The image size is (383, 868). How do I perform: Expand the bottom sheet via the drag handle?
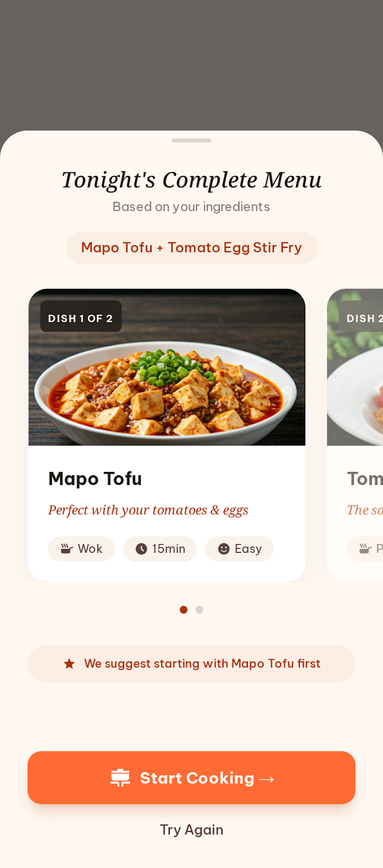191,140
